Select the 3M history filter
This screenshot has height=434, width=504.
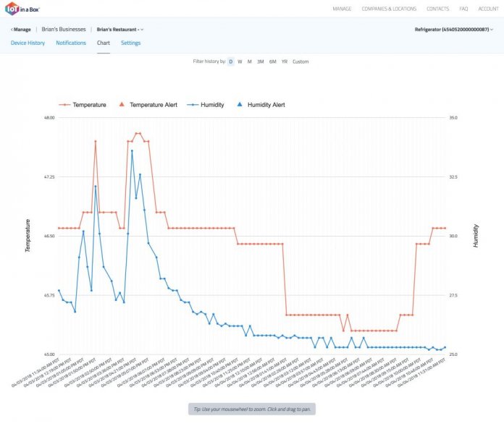click(260, 61)
